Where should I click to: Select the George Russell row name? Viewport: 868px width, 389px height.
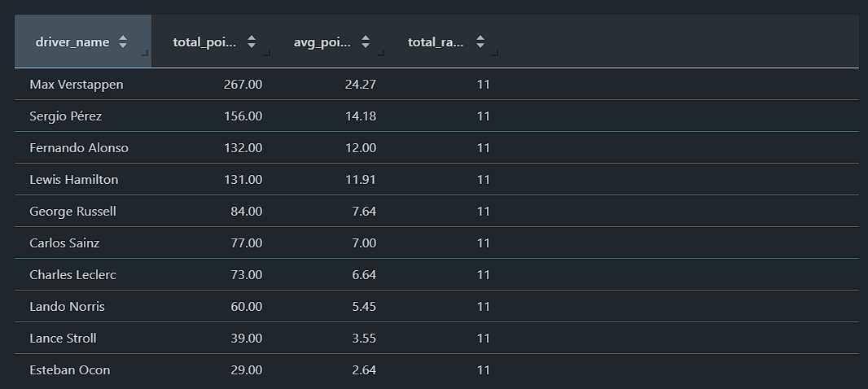[x=73, y=212]
